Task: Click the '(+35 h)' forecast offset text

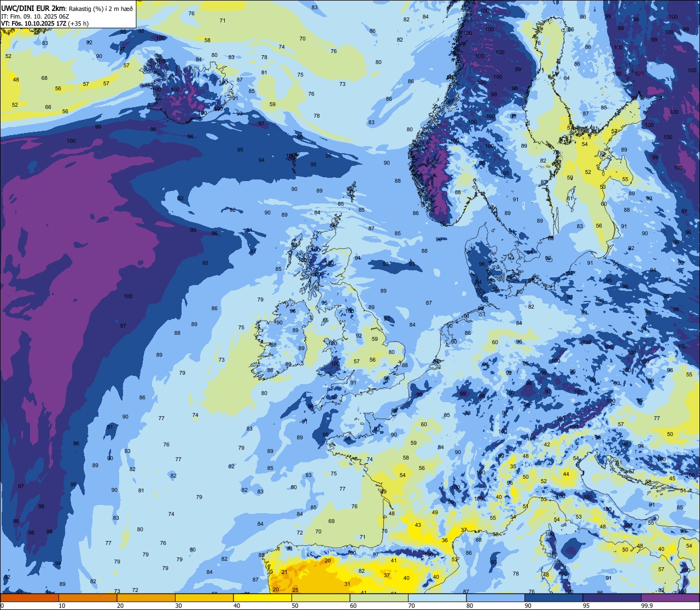Action: tap(79, 24)
